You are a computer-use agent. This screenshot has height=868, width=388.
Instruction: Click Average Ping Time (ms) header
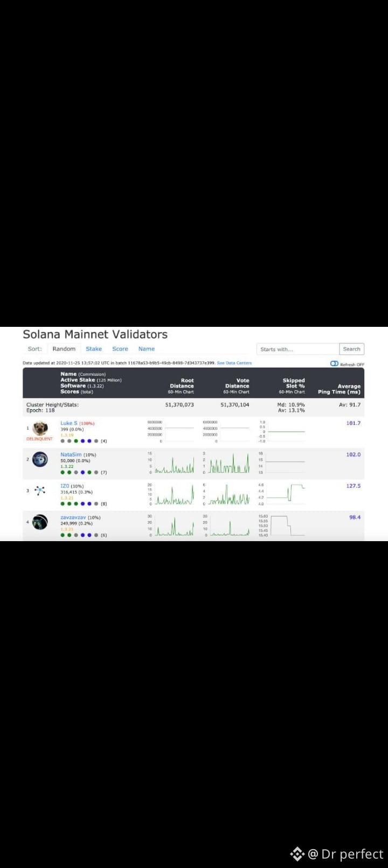point(339,389)
